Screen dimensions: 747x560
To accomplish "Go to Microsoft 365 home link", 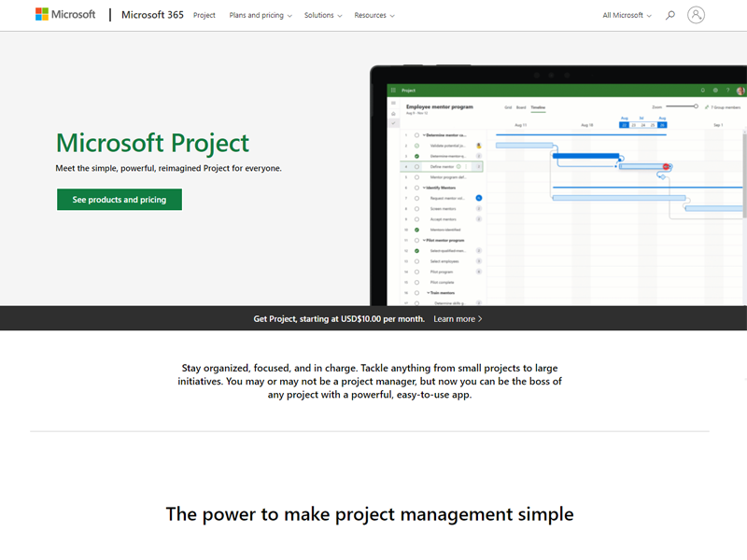I will [x=152, y=15].
